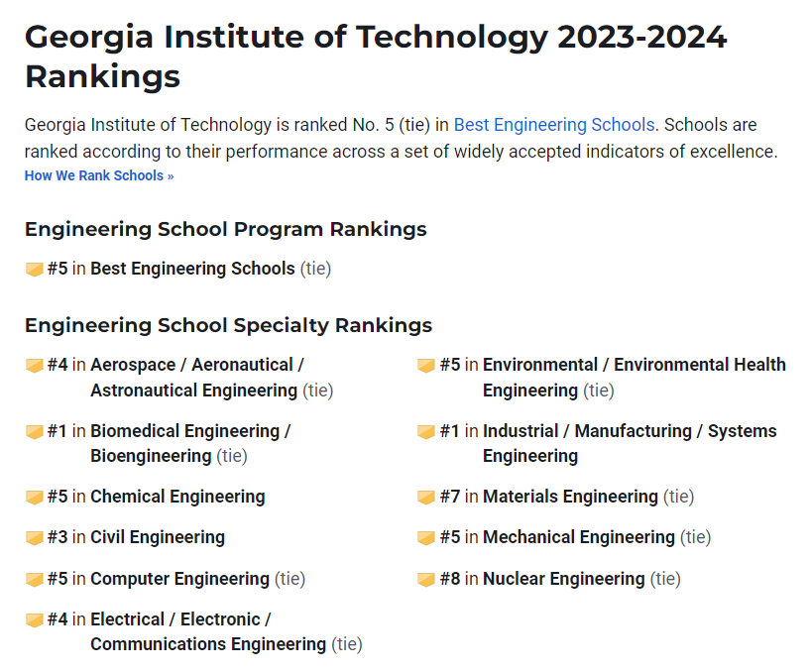Screen dimensions: 810x672
Task: Open the Computer Engineering ranking
Action: tap(179, 579)
